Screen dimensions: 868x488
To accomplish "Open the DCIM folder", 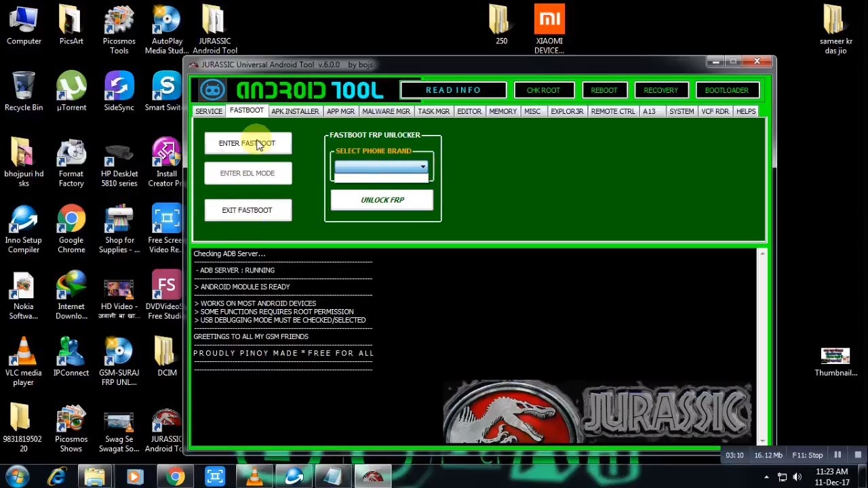I will tap(166, 357).
